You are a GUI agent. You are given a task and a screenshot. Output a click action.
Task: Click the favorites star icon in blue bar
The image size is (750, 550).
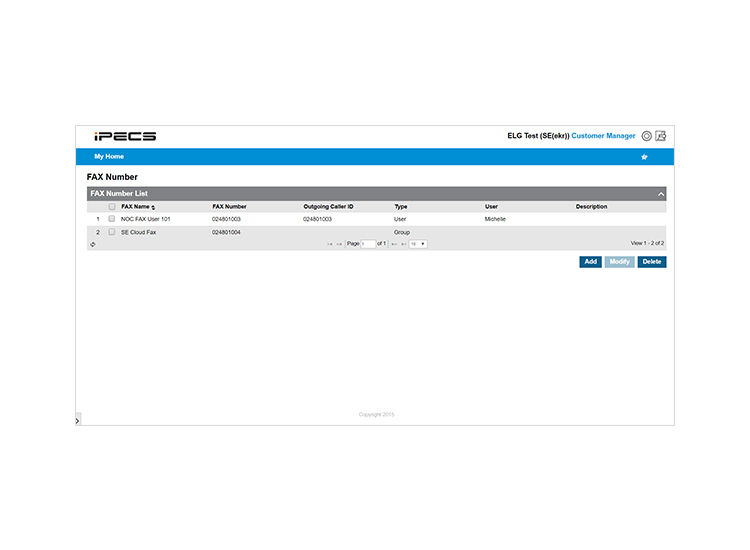[644, 157]
